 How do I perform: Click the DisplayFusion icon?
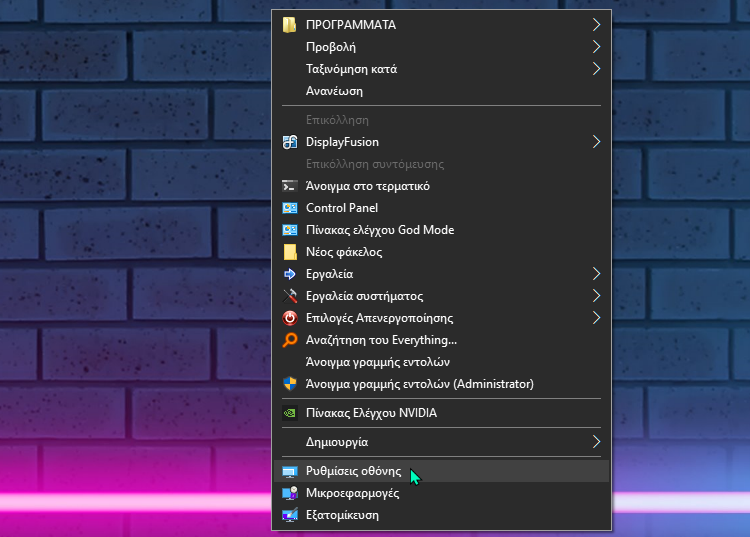click(x=290, y=142)
